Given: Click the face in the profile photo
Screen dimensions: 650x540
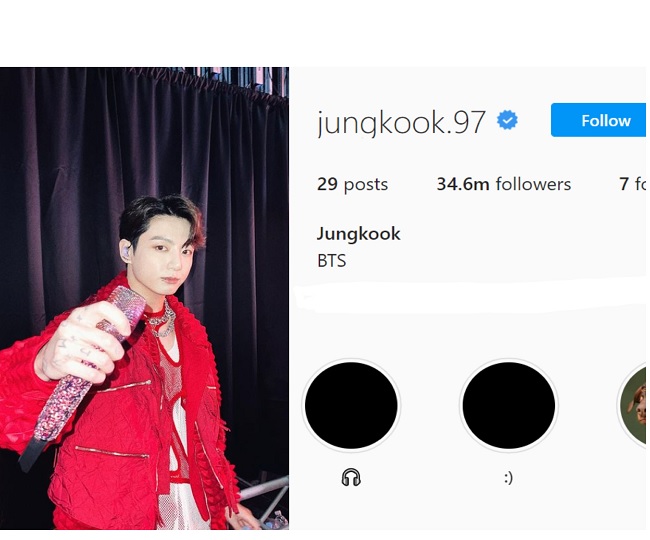Looking at the screenshot, I should pos(166,257).
